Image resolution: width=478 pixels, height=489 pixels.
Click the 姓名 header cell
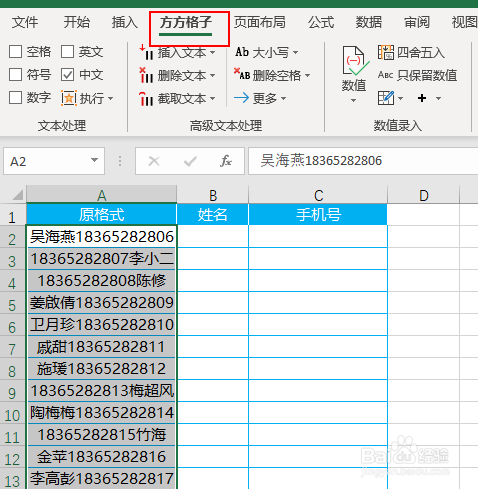pyautogui.click(x=213, y=214)
